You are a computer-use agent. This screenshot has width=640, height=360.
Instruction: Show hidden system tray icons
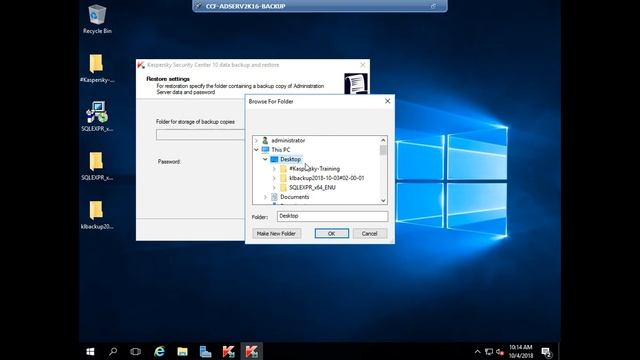pos(477,351)
